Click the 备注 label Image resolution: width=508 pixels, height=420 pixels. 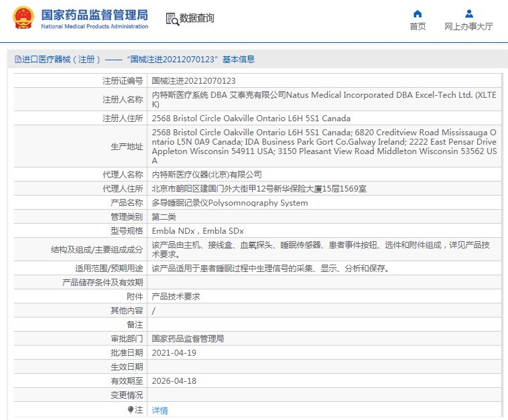tap(135, 324)
